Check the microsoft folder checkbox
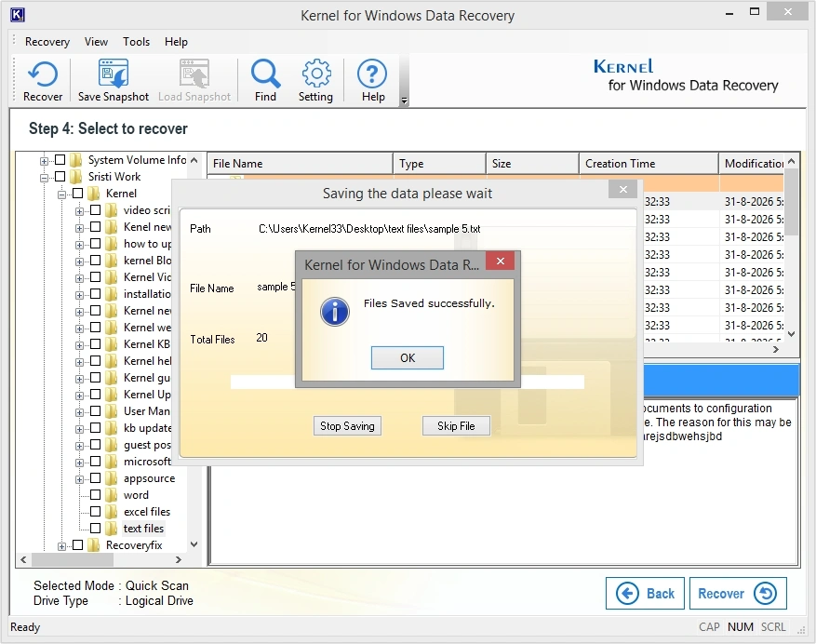Image resolution: width=816 pixels, height=644 pixels. pos(95,462)
